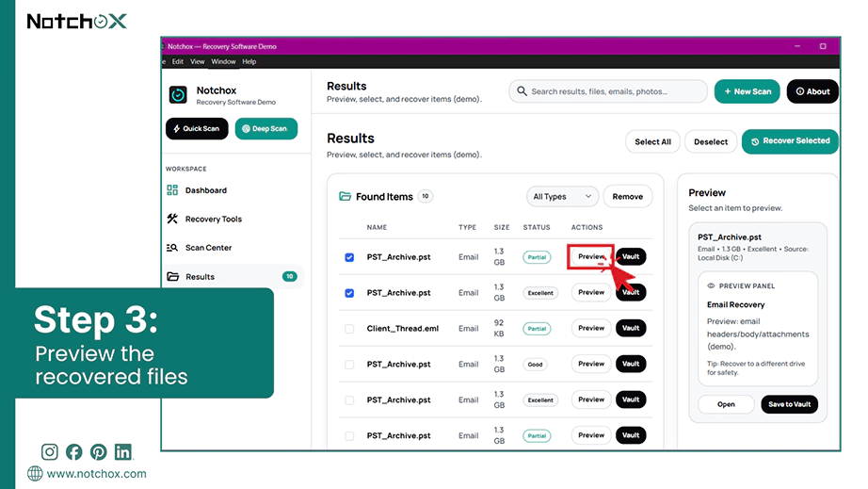The height and width of the screenshot is (489, 868).
Task: Click the Found Items folder icon
Action: [x=345, y=197]
